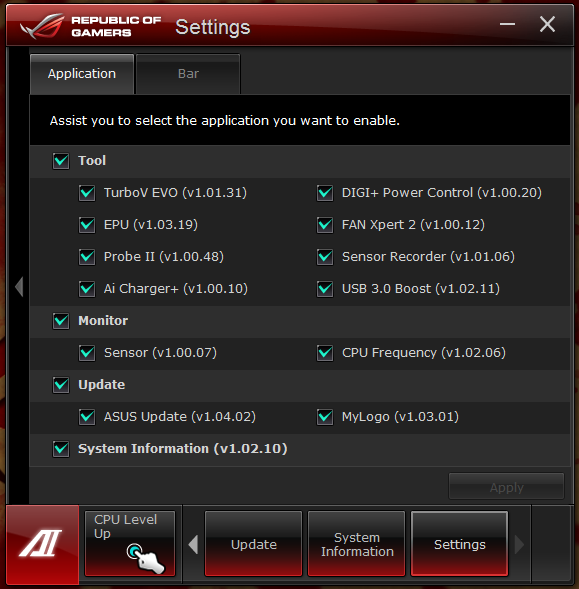Image resolution: width=579 pixels, height=589 pixels.
Task: Open CPU Level Up hand icon
Action: coord(146,558)
